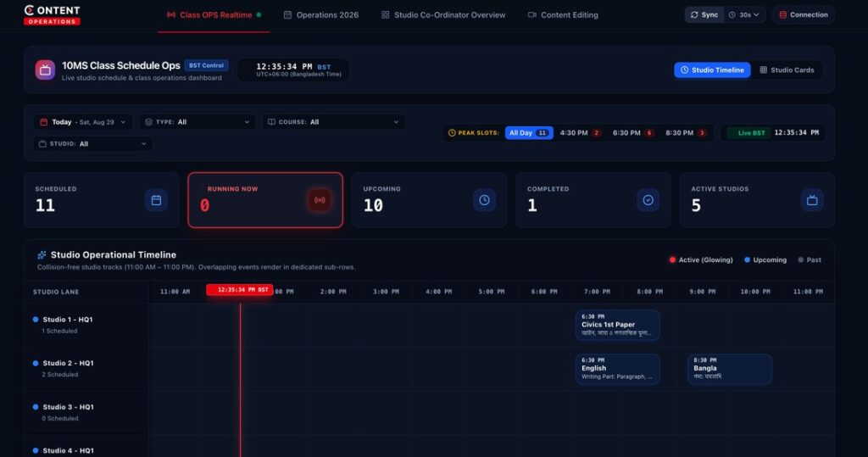Click the "2 Scheduled" text under Studio 2
Screen dimensions: 868x457
60,375
